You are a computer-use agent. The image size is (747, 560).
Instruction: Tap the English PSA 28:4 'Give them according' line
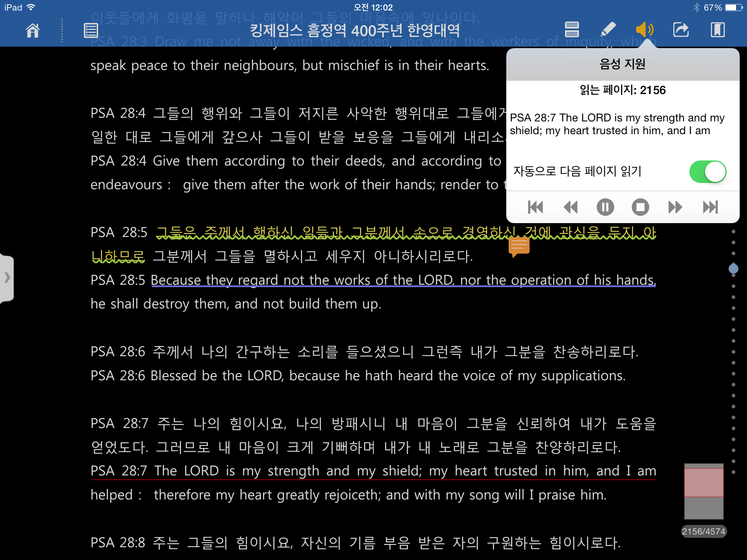pyautogui.click(x=296, y=161)
